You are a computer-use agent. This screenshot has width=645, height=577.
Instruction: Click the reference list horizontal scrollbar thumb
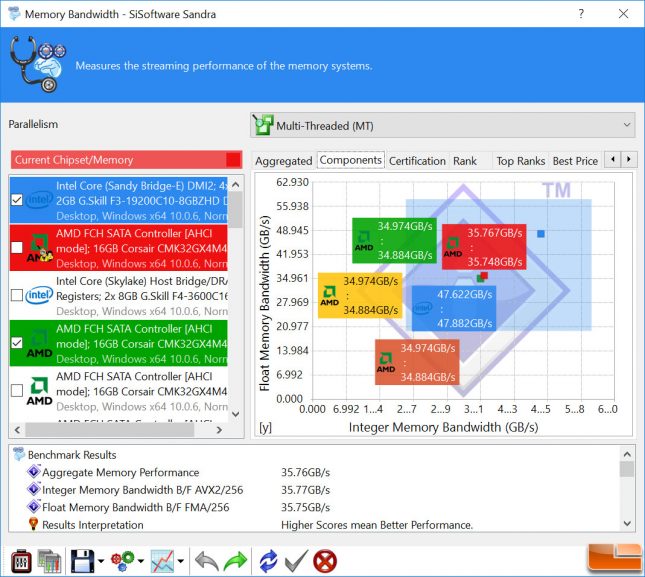(109, 430)
